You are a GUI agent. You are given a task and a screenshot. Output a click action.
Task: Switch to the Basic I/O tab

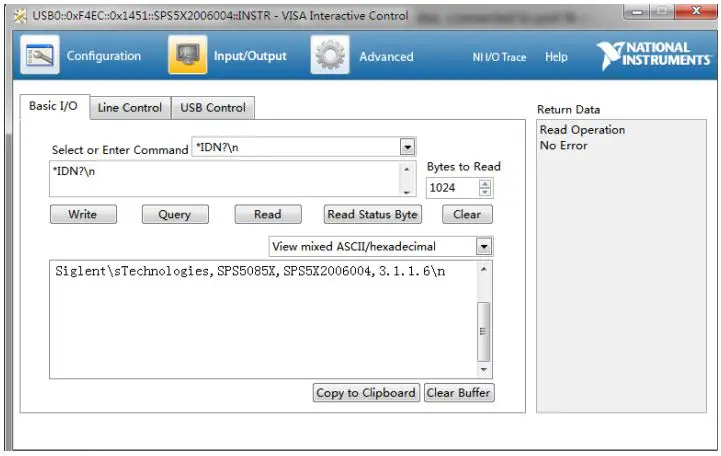(54, 106)
